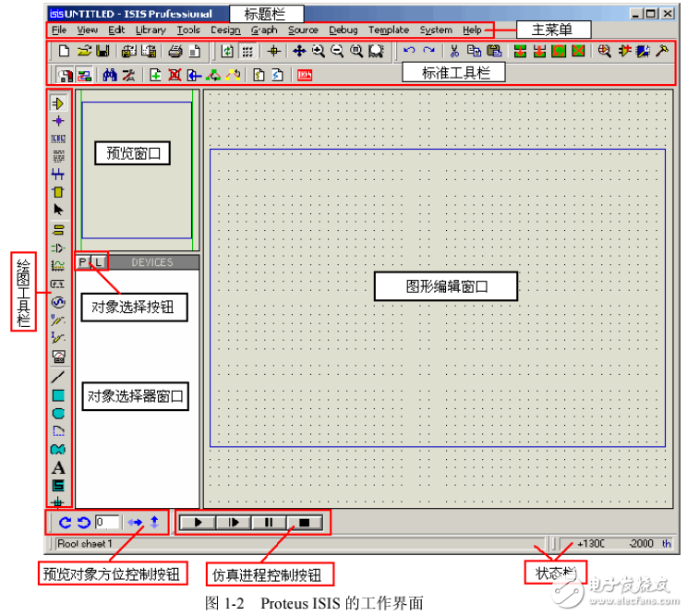Click the P pick devices button
The width and height of the screenshot is (687, 616).
[x=82, y=262]
